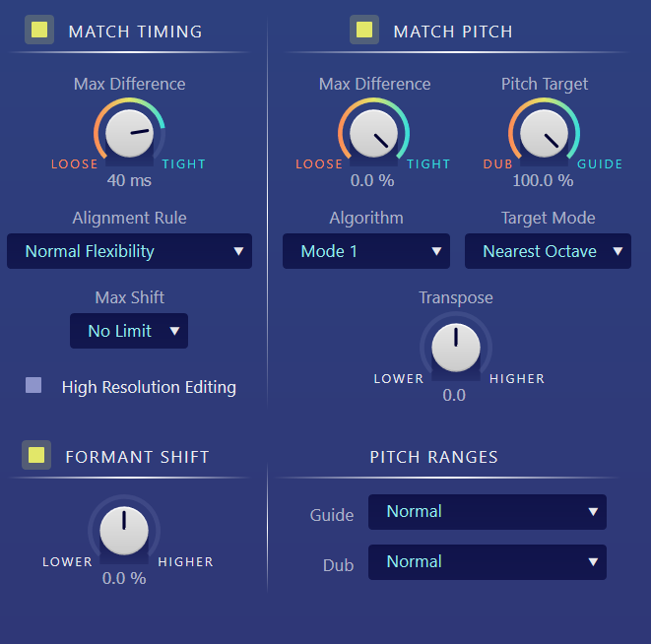This screenshot has height=644, width=651.
Task: Click the timing Max Difference knob
Action: pyautogui.click(x=130, y=134)
